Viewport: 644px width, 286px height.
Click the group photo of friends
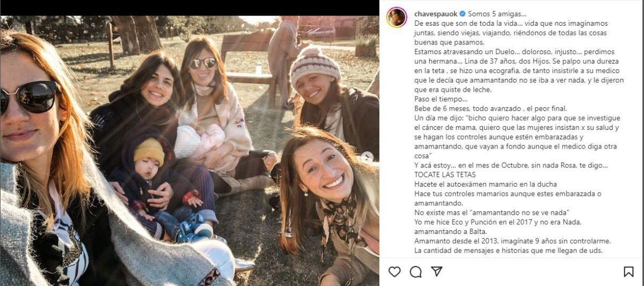pyautogui.click(x=188, y=150)
